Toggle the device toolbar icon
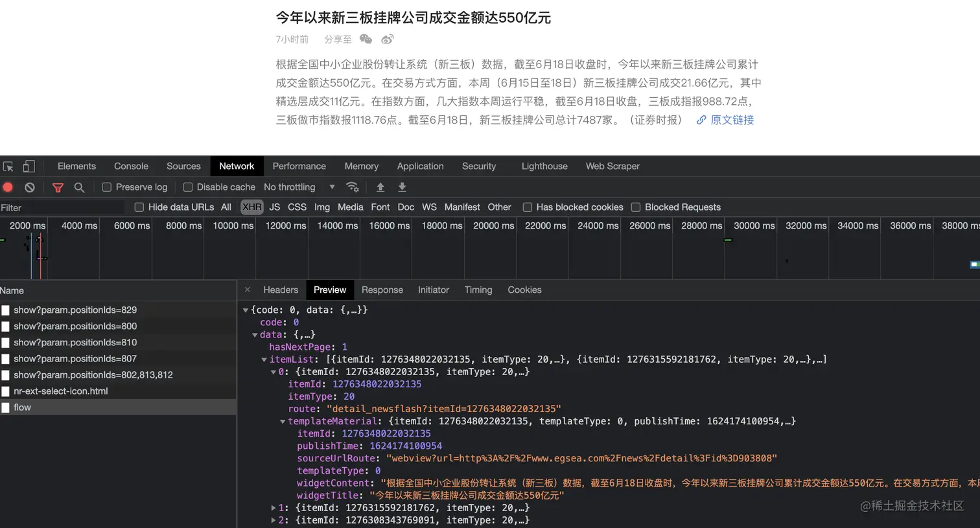Viewport: 980px width, 528px height. click(29, 166)
